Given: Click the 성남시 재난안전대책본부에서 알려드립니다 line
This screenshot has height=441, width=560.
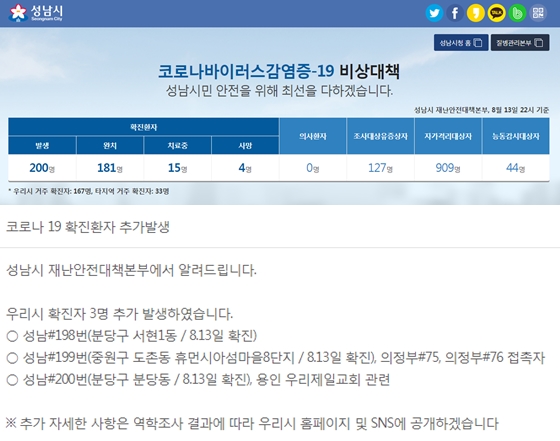Looking at the screenshot, I should pos(131,270).
